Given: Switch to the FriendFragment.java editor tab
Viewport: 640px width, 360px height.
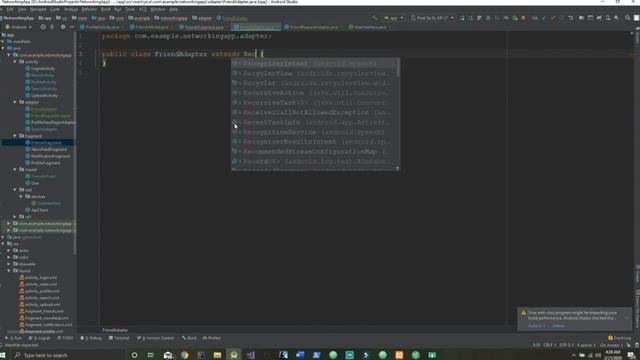Looking at the screenshot, I should pos(203,27).
